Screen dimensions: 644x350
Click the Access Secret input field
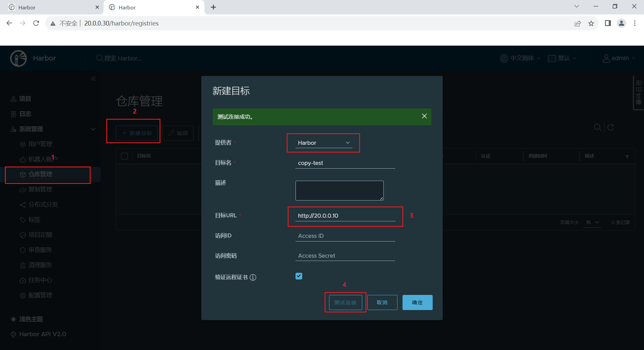345,256
